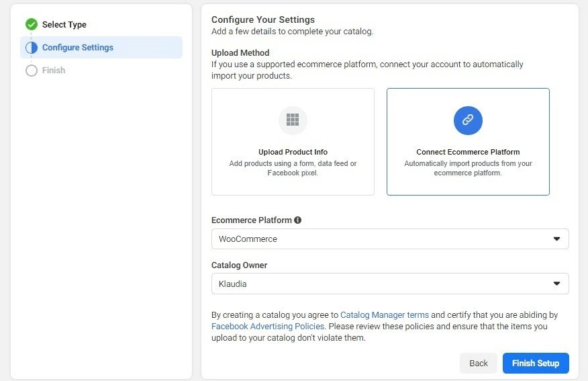Click the empty Finish step circle

click(32, 71)
